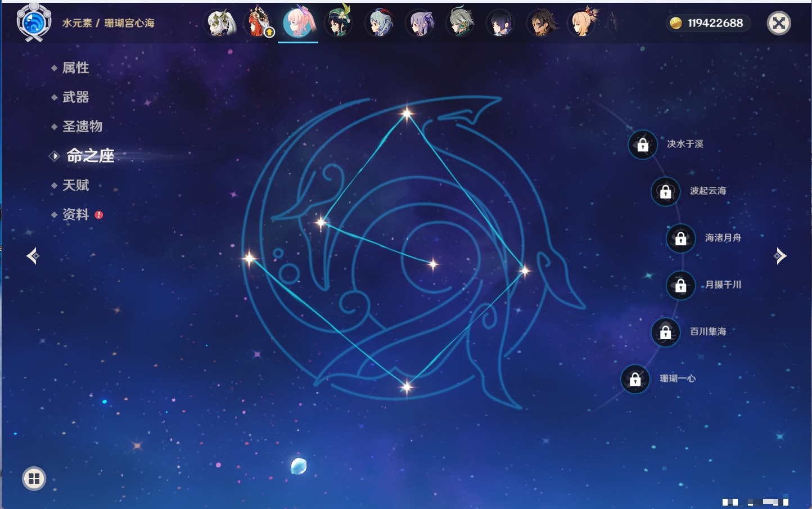Select Nahida's white-haired avatar in character bar
812x509 pixels.
(x=220, y=23)
